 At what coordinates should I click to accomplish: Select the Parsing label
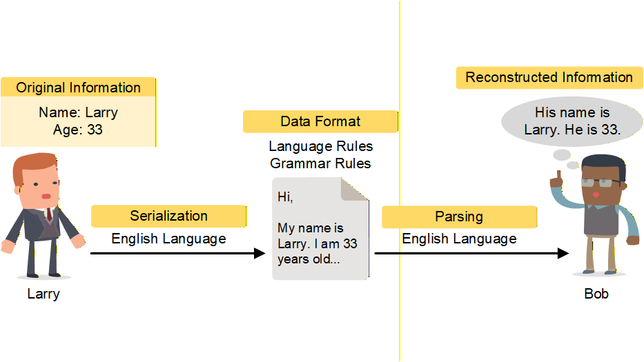[x=459, y=217]
